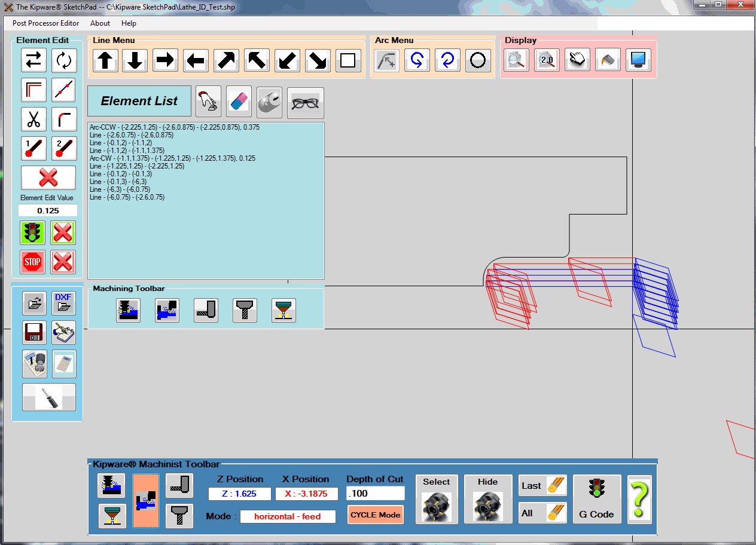Click the pointing hand select icon near Element List

coord(209,102)
